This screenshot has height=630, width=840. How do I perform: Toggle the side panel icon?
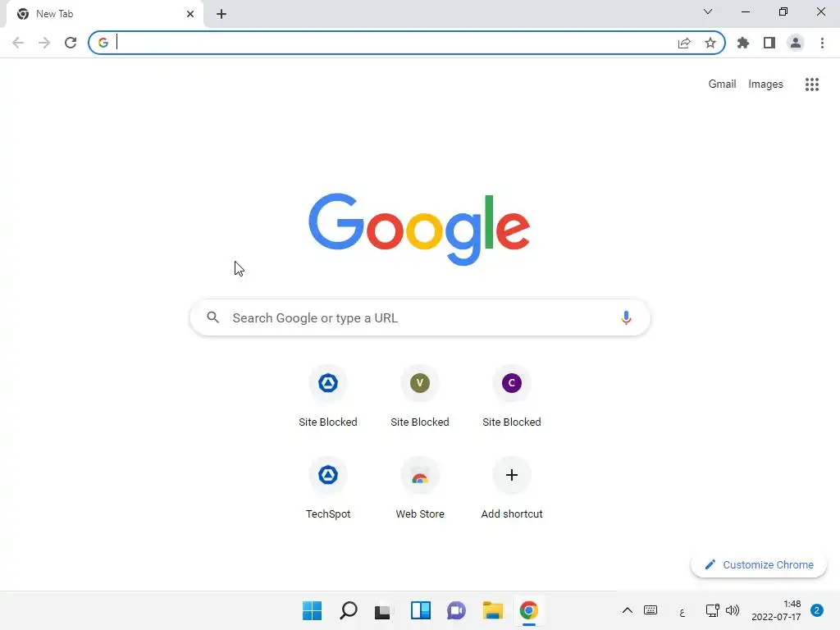tap(769, 43)
